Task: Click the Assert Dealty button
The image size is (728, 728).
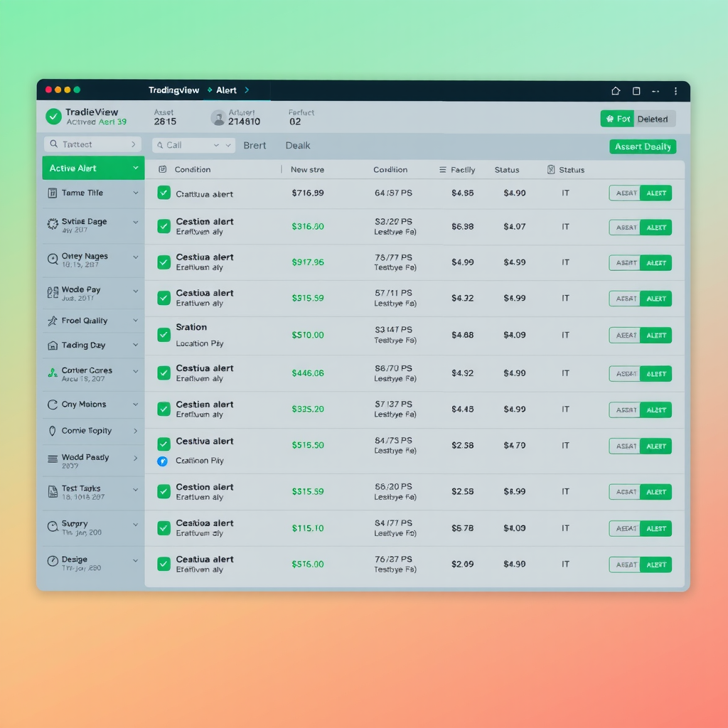Action: click(x=643, y=146)
